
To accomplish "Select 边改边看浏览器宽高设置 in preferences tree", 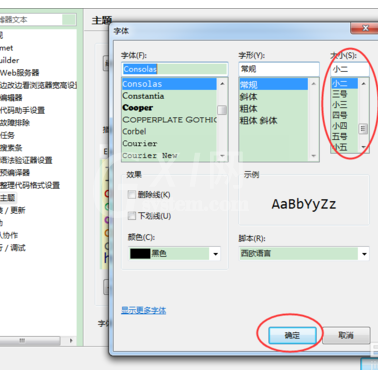I will coord(38,85).
